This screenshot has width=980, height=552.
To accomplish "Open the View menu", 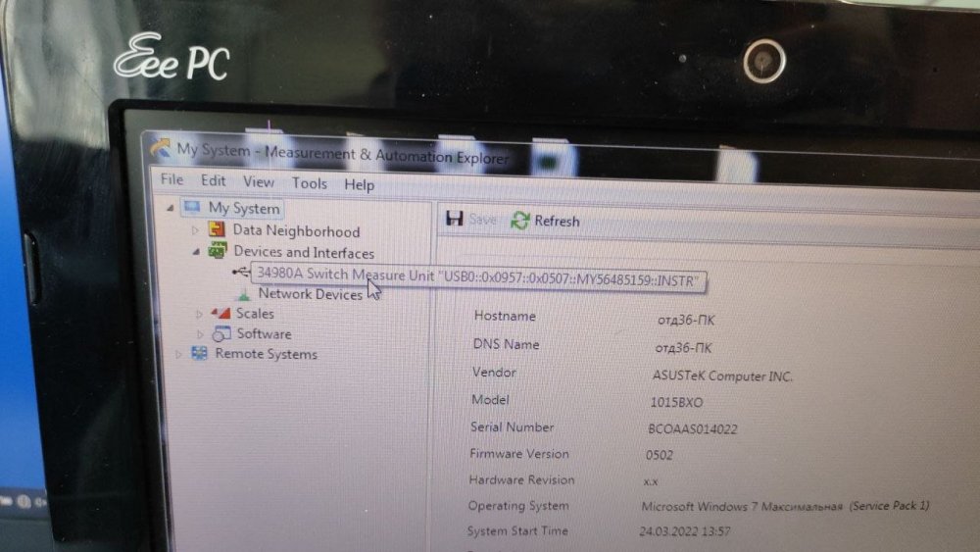I will (258, 182).
